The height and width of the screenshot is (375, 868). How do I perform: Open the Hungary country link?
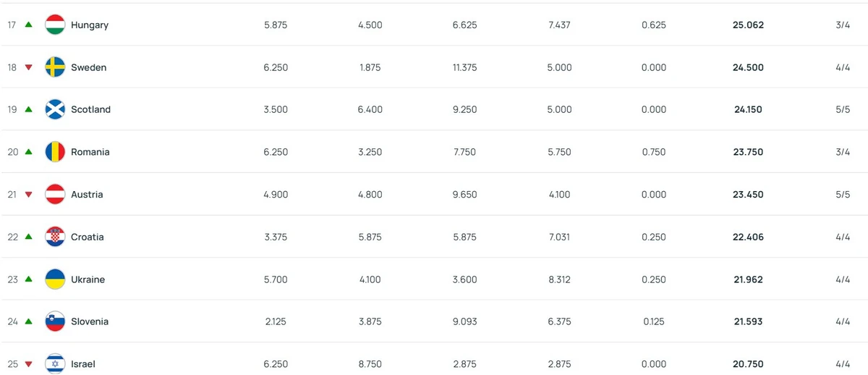[90, 25]
